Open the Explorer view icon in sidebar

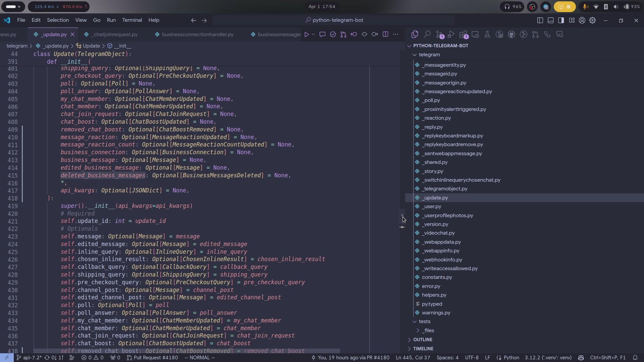point(415,34)
